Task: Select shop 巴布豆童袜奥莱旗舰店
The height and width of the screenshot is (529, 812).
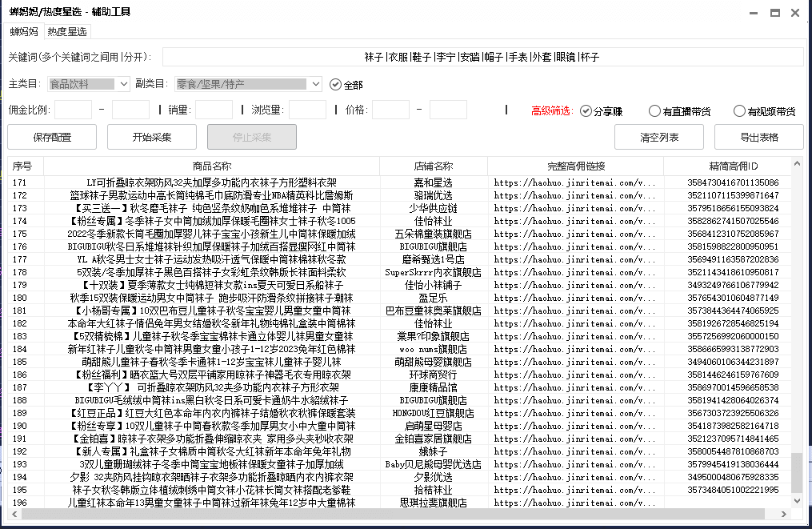Action: [x=434, y=311]
